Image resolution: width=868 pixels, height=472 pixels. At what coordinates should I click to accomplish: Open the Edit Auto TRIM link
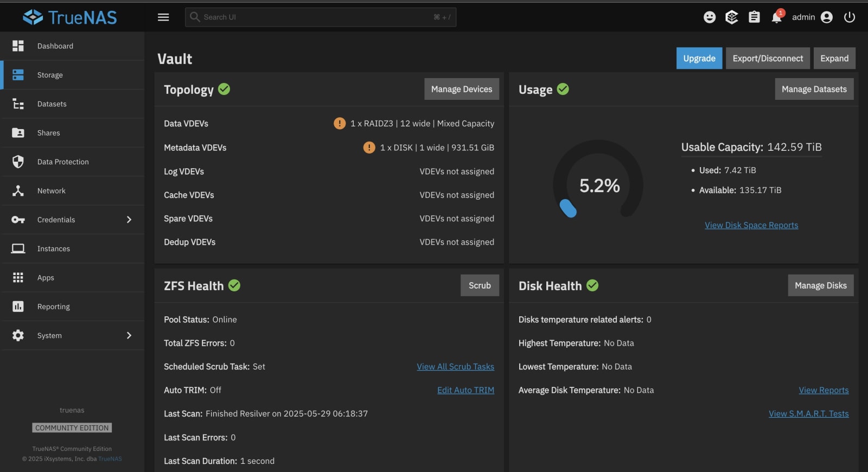pyautogui.click(x=466, y=390)
